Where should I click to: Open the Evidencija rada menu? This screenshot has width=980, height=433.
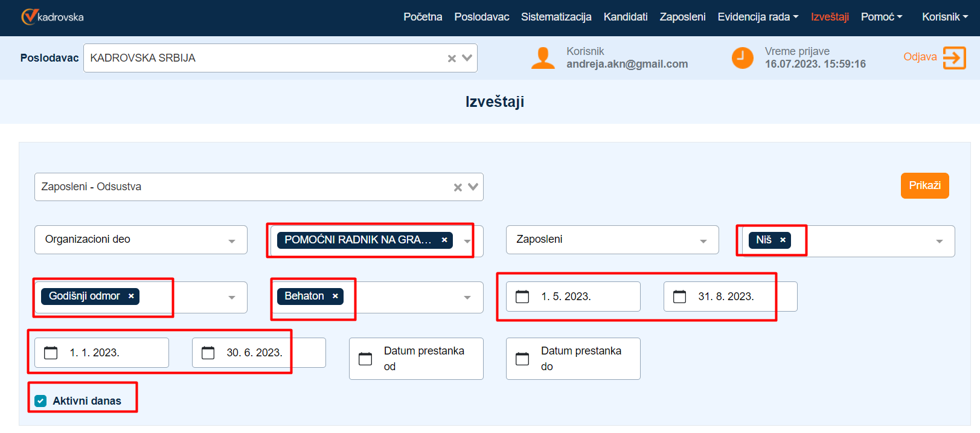[x=757, y=17]
